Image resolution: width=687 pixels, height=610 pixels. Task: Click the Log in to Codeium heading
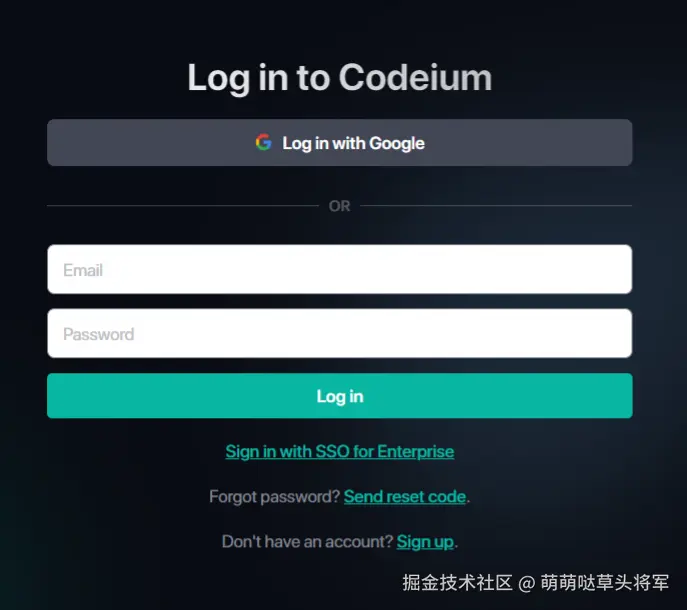[340, 78]
